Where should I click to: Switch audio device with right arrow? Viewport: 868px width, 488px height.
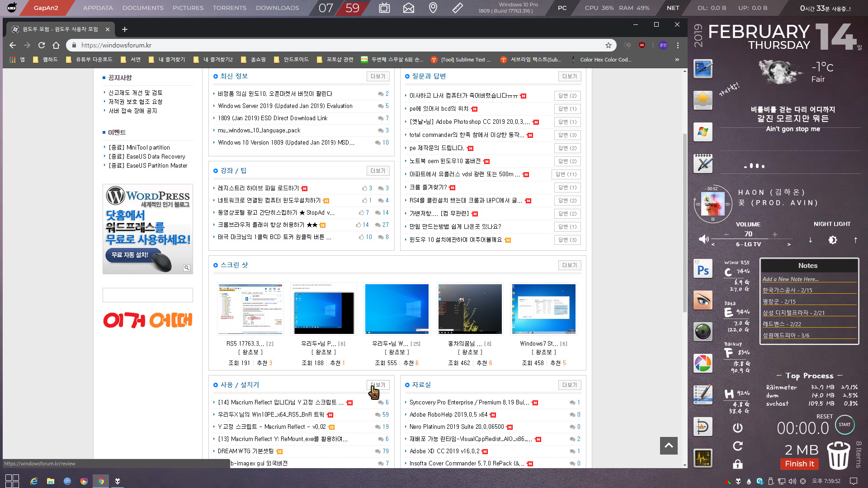(x=789, y=244)
